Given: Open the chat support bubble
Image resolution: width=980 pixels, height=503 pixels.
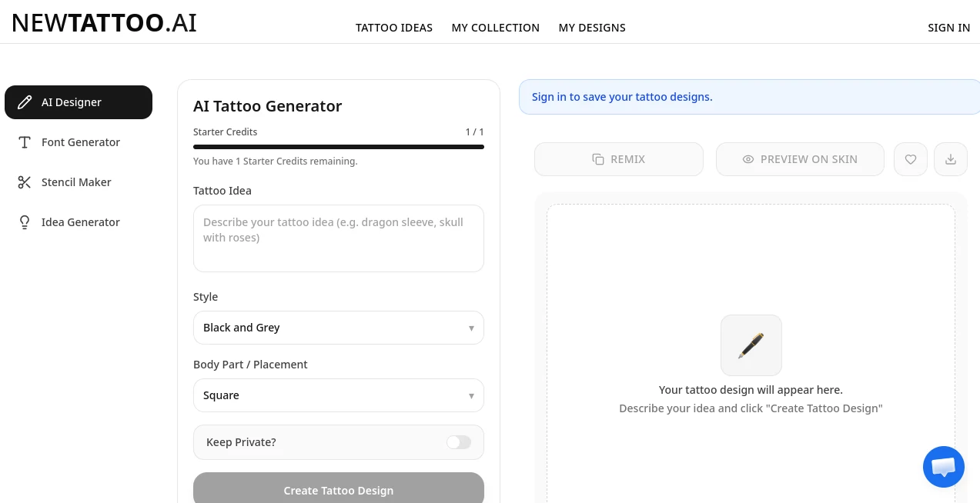Looking at the screenshot, I should click(x=944, y=467).
